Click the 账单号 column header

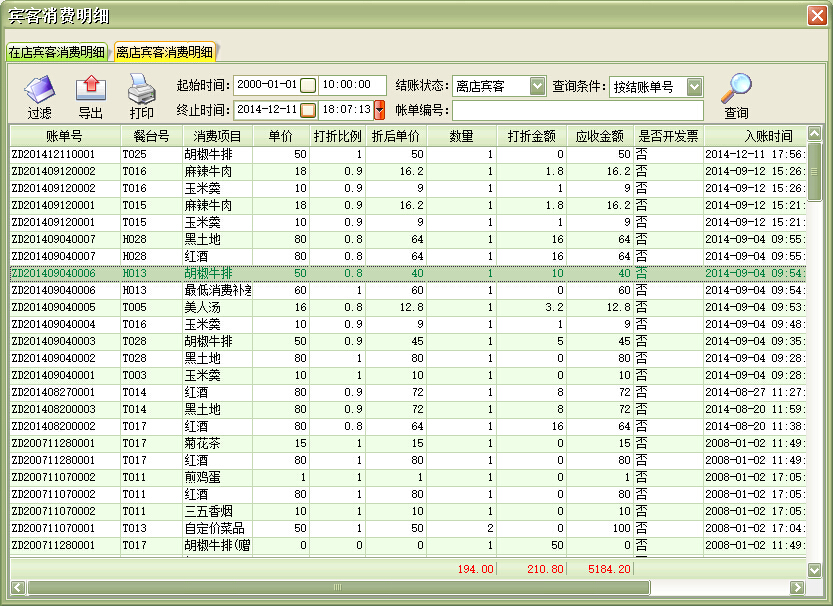(64, 136)
